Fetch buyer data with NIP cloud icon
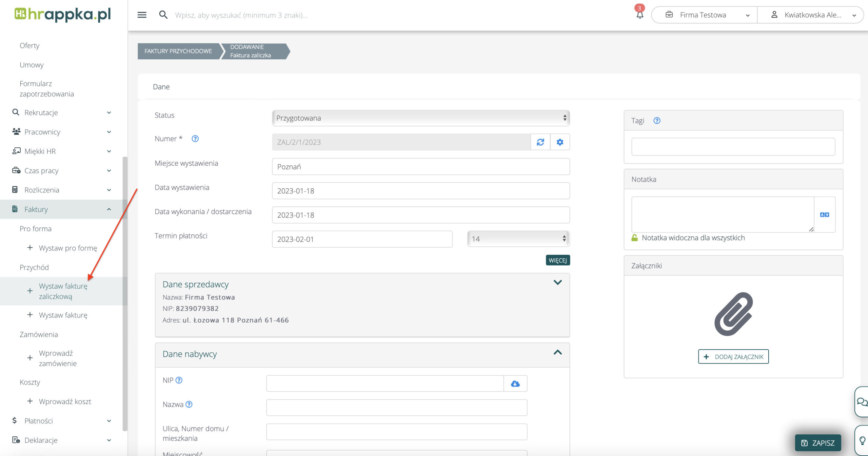Viewport: 868px width, 456px height. 515,384
